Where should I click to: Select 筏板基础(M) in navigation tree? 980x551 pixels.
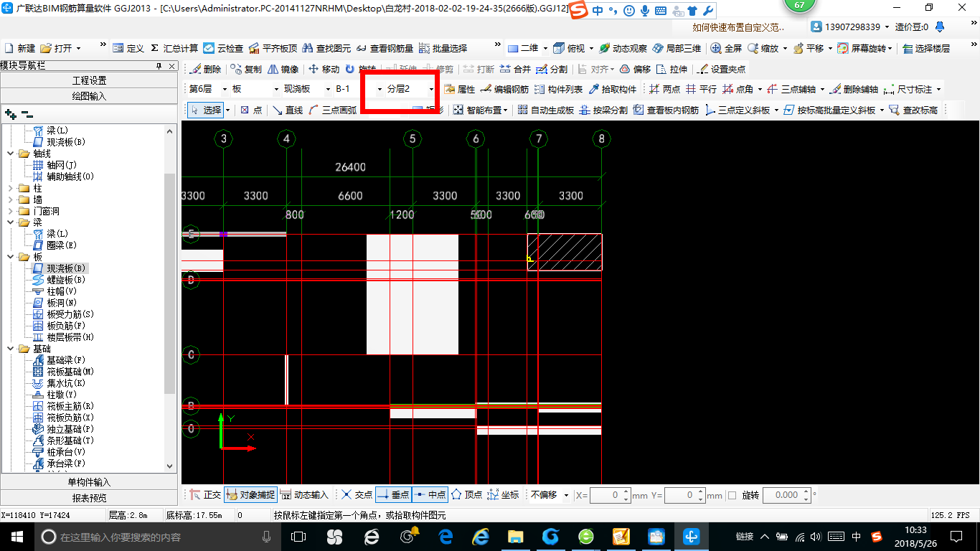coord(70,372)
